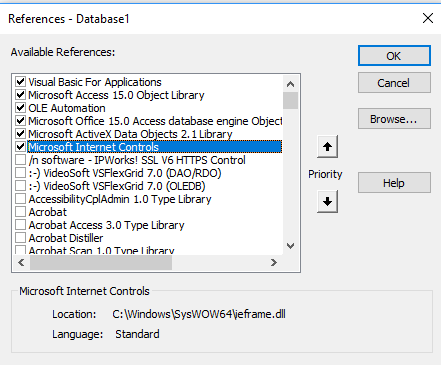Image resolution: width=441 pixels, height=365 pixels.
Task: Tick the Acrobat Distiller checkbox
Action: tap(21, 238)
